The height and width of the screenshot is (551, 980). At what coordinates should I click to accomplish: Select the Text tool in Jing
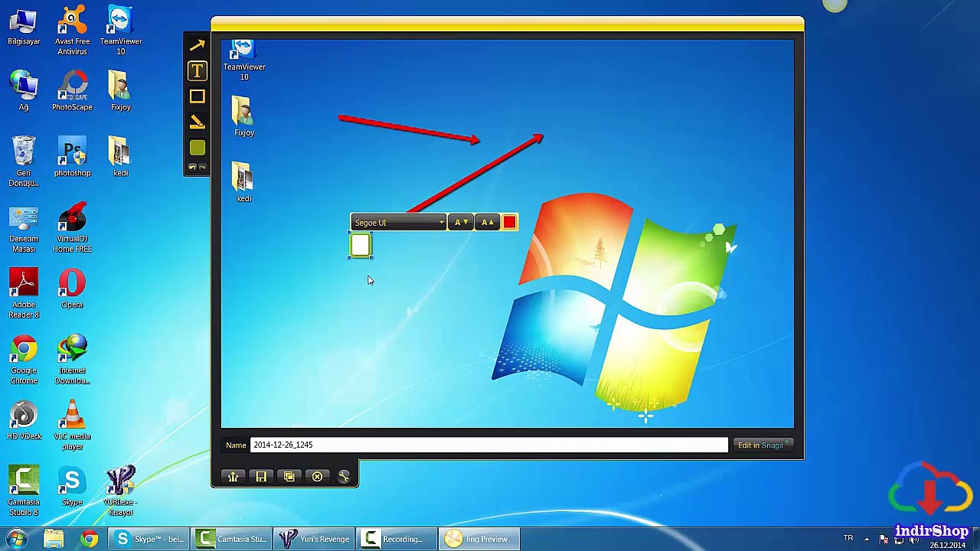[x=197, y=70]
